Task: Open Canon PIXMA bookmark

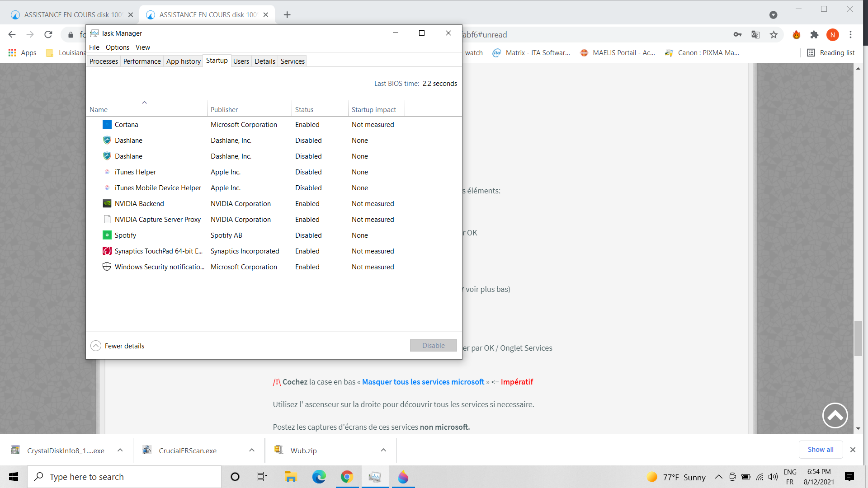Action: pos(702,53)
